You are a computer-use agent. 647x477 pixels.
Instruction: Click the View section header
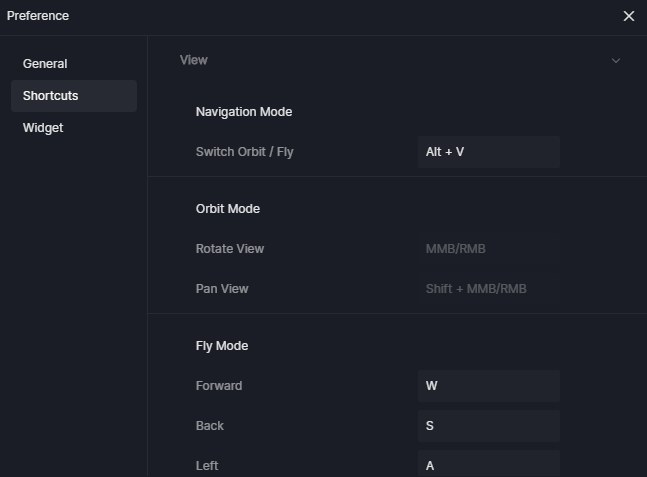[x=194, y=60]
